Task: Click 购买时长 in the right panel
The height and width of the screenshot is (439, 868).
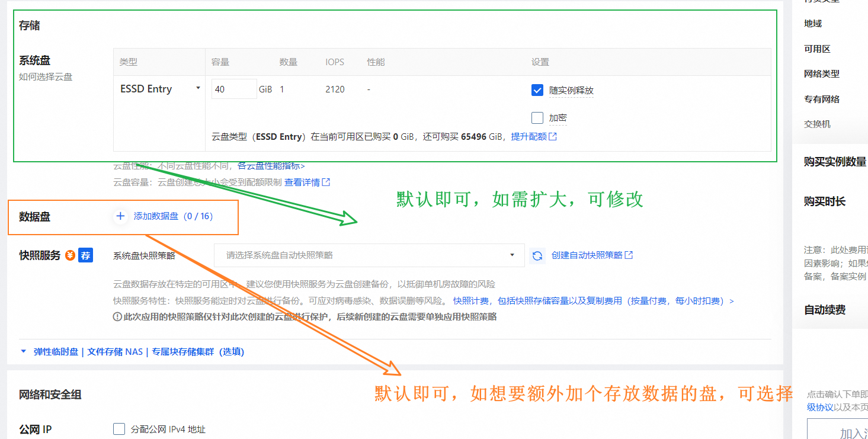Action: click(x=825, y=201)
